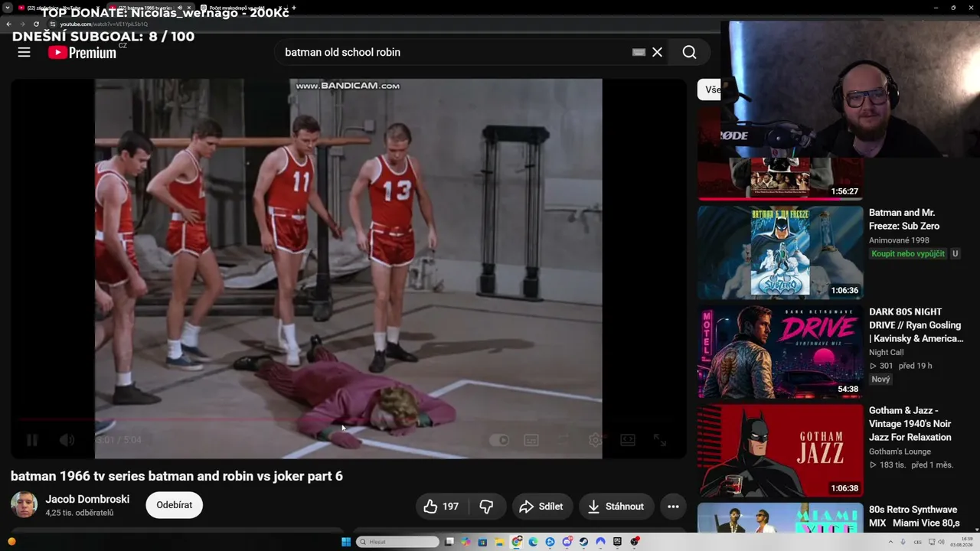Open '80s Retro Synthwave MIX' title
980x551 pixels.
[x=913, y=516]
